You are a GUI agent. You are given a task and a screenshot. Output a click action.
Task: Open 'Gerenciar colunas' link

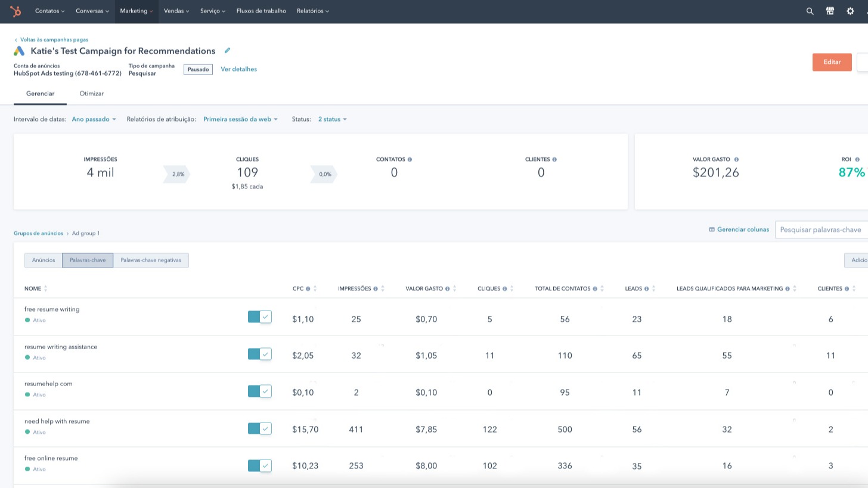click(739, 229)
